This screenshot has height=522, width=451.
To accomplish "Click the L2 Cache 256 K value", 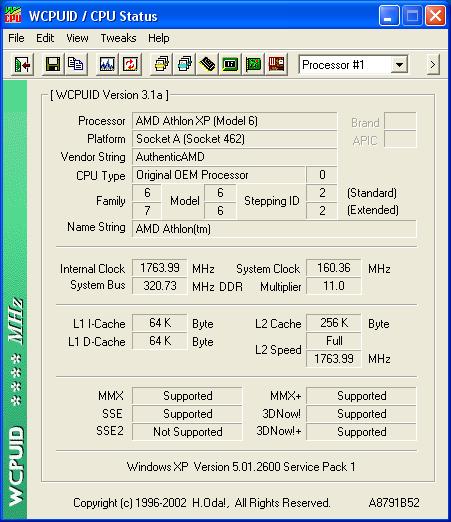I will [333, 323].
